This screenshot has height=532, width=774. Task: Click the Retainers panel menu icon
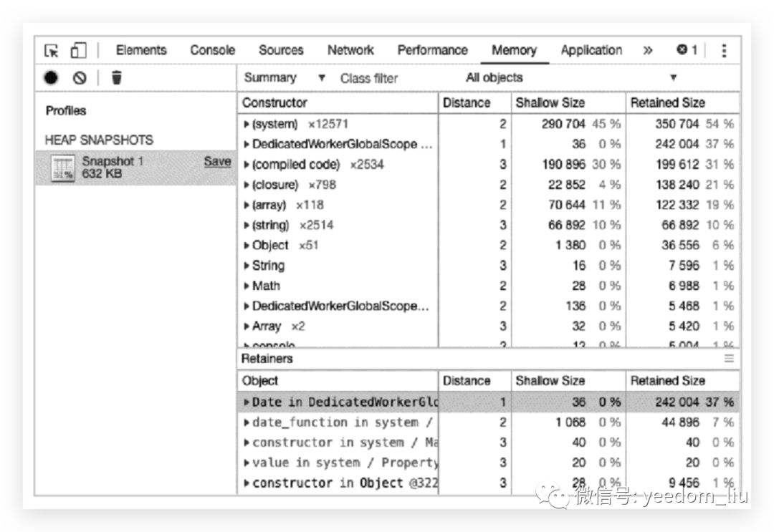click(x=728, y=359)
